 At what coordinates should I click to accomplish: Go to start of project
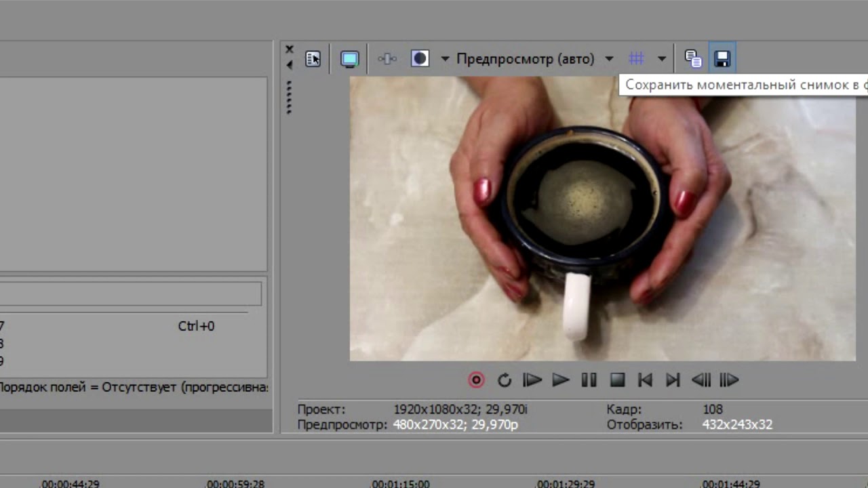coord(645,380)
